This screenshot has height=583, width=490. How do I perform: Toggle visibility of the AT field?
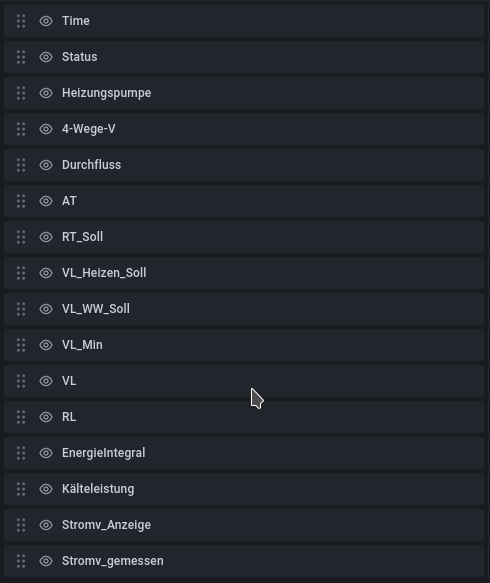pos(46,201)
